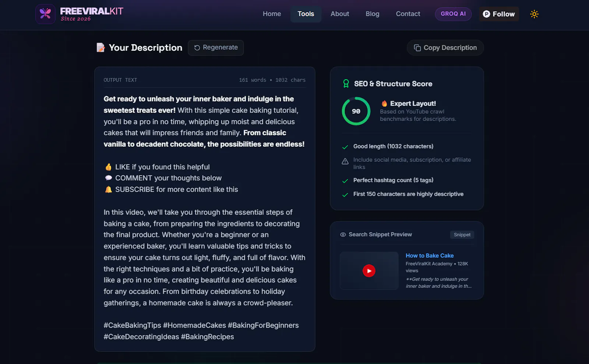The height and width of the screenshot is (364, 589).
Task: Click the warning triangle beside social media links
Action: [345, 161]
